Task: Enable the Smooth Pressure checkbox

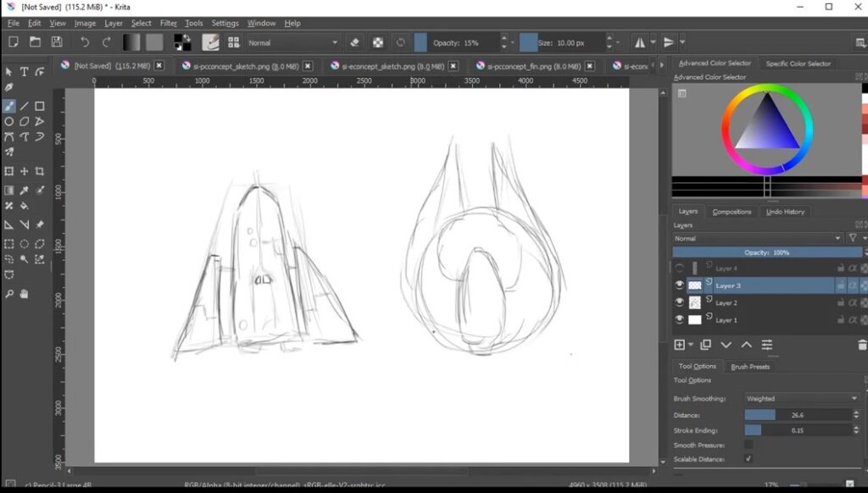Action: [x=748, y=444]
